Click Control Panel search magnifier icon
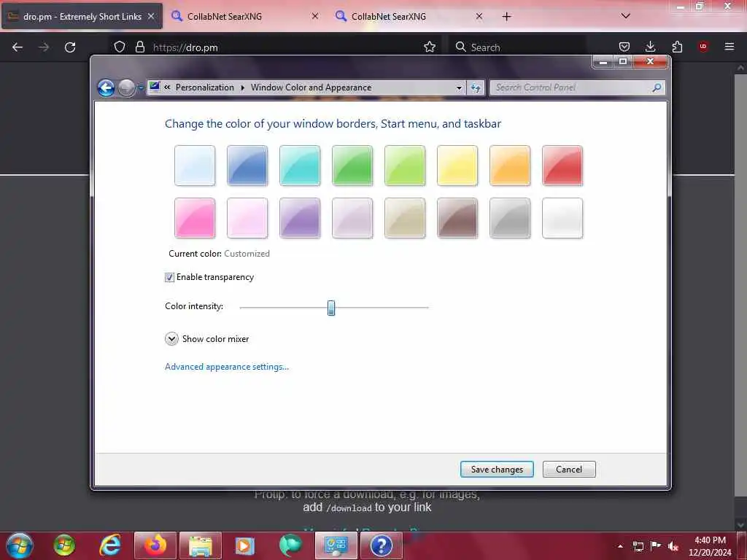747x560 pixels. pos(657,87)
